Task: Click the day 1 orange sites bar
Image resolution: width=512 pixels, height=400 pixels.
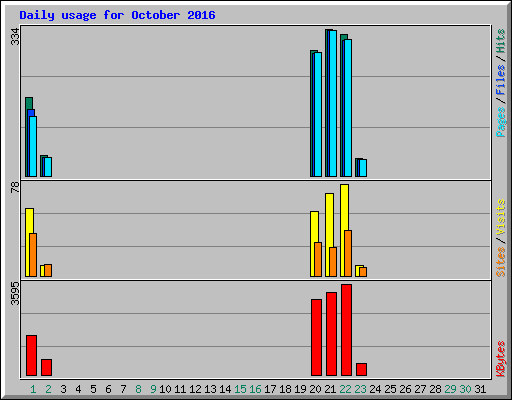Action: [33, 255]
